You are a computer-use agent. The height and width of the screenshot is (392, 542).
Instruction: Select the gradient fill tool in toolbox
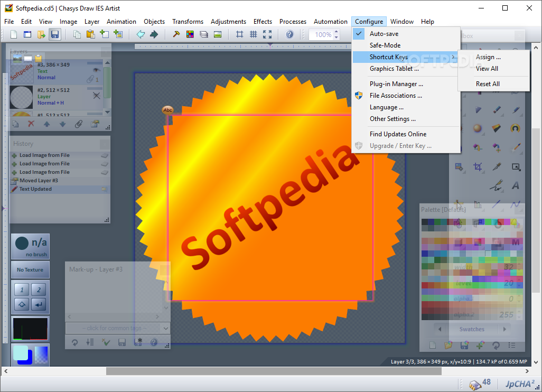point(497,128)
